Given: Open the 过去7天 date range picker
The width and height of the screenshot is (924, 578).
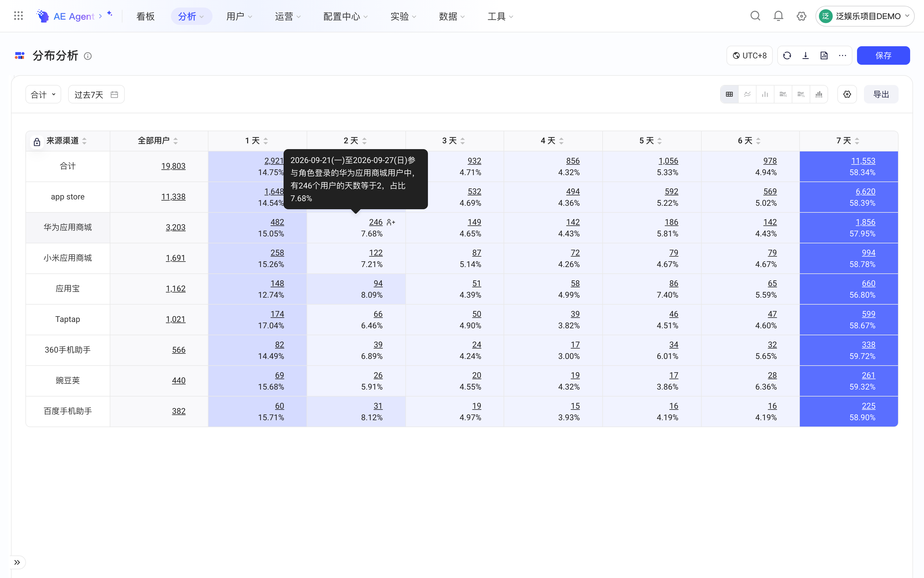Looking at the screenshot, I should 96,95.
